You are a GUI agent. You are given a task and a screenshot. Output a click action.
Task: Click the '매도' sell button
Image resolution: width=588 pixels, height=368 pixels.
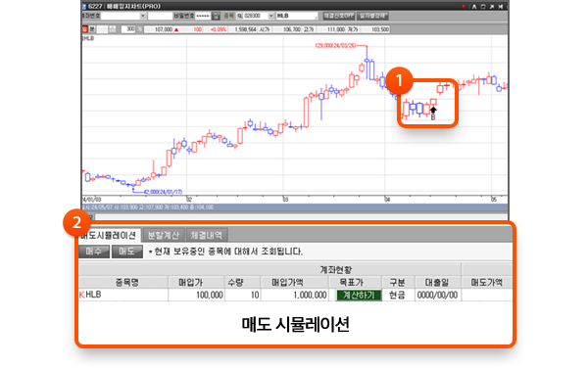[x=127, y=252]
